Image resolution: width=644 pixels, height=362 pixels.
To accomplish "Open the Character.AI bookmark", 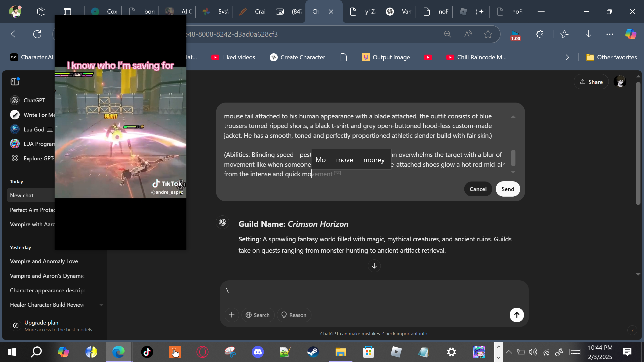I will [32, 57].
